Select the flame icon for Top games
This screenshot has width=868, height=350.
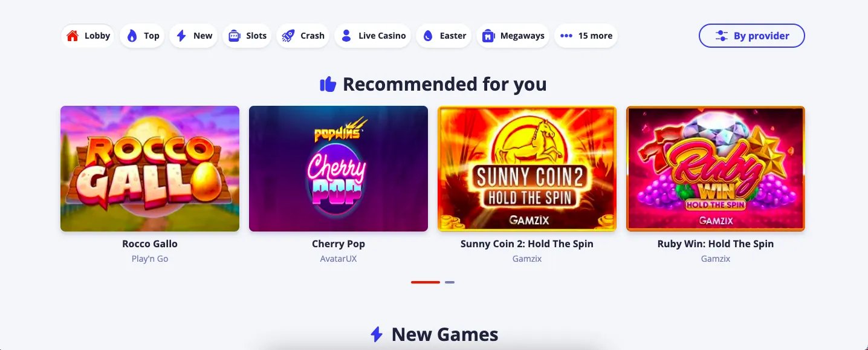(132, 36)
